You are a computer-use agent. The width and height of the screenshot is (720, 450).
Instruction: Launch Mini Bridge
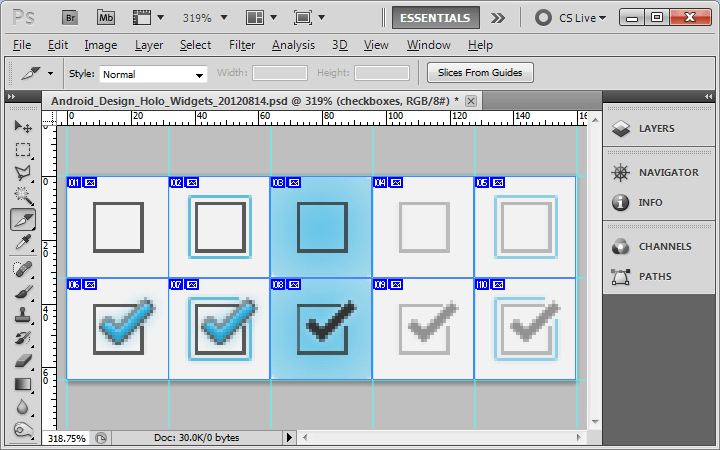106,18
